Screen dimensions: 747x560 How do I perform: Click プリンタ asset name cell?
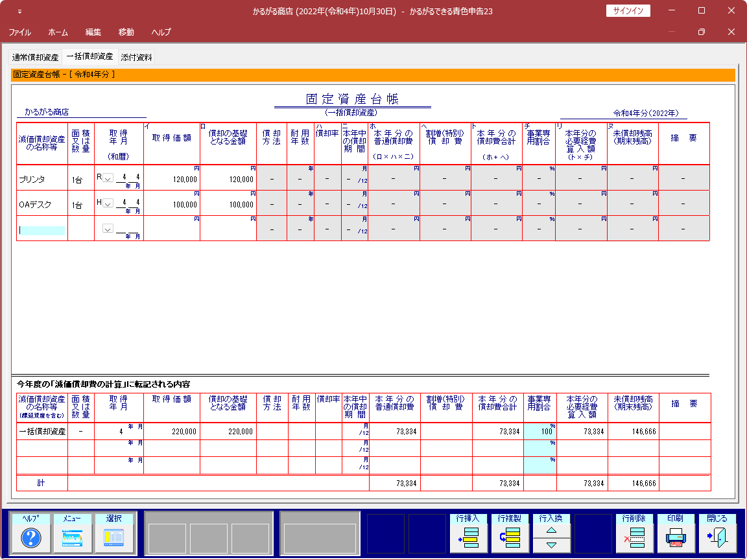[x=42, y=178]
